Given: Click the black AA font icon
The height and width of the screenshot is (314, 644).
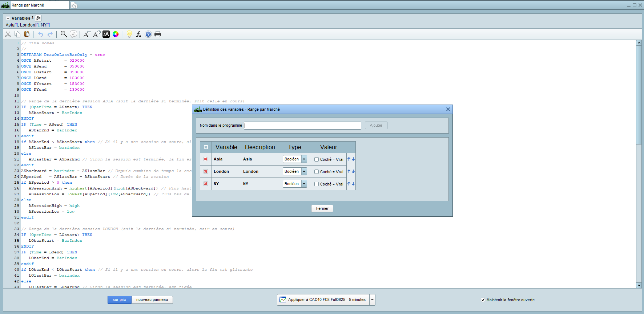Looking at the screenshot, I should tap(106, 34).
